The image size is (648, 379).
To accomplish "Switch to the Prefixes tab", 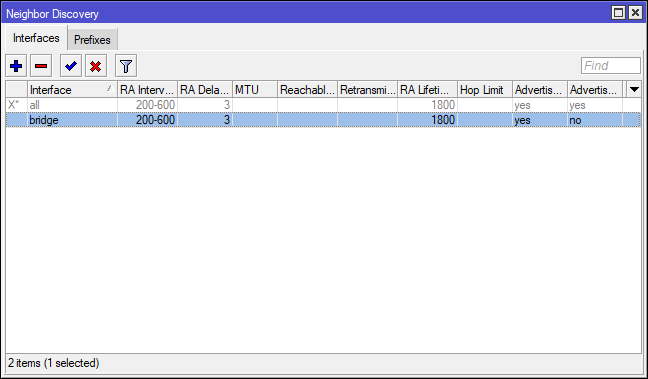I will (92, 40).
